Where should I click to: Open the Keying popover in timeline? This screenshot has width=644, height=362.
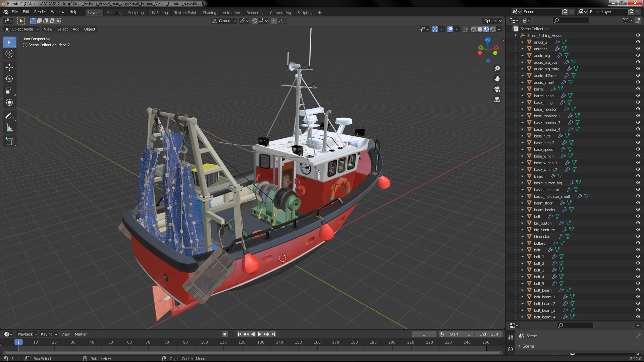click(49, 334)
